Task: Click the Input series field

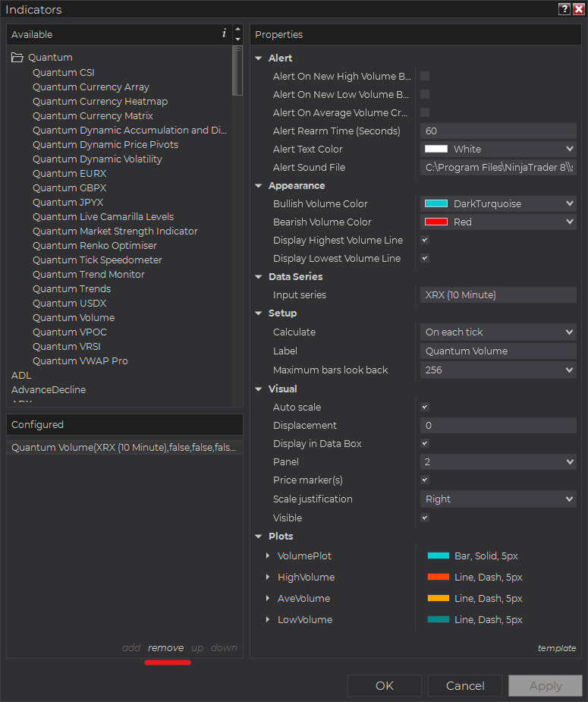Action: pyautogui.click(x=498, y=295)
